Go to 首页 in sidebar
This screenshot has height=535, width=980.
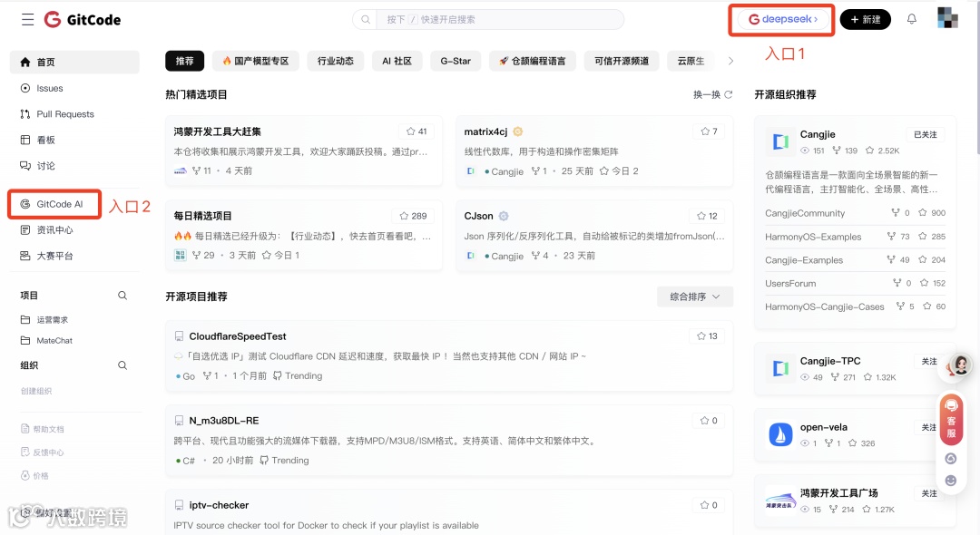[74, 62]
